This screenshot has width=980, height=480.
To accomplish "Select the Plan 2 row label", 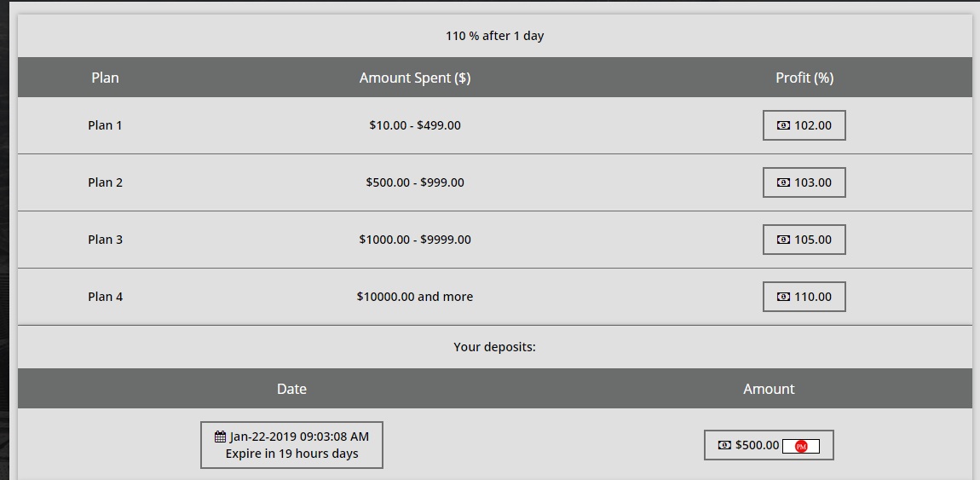I will pyautogui.click(x=105, y=182).
